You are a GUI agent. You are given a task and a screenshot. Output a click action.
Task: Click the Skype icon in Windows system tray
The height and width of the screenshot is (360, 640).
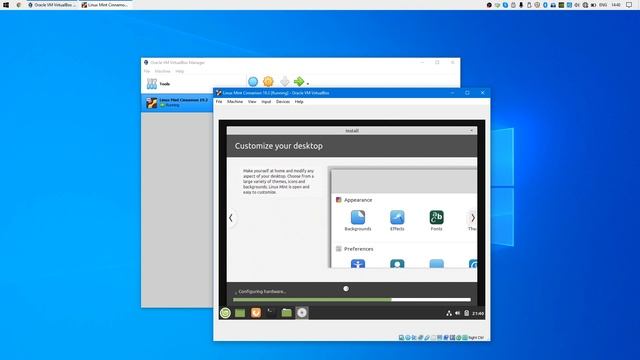(505, 5)
